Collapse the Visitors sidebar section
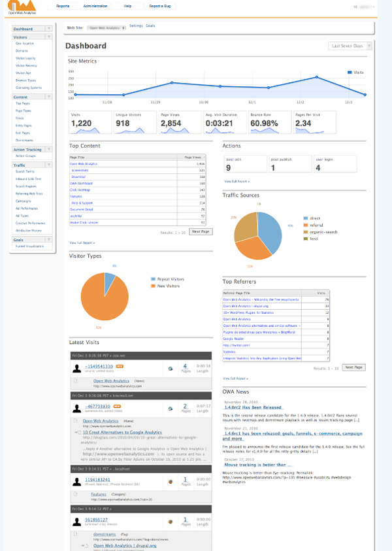 tap(48, 37)
